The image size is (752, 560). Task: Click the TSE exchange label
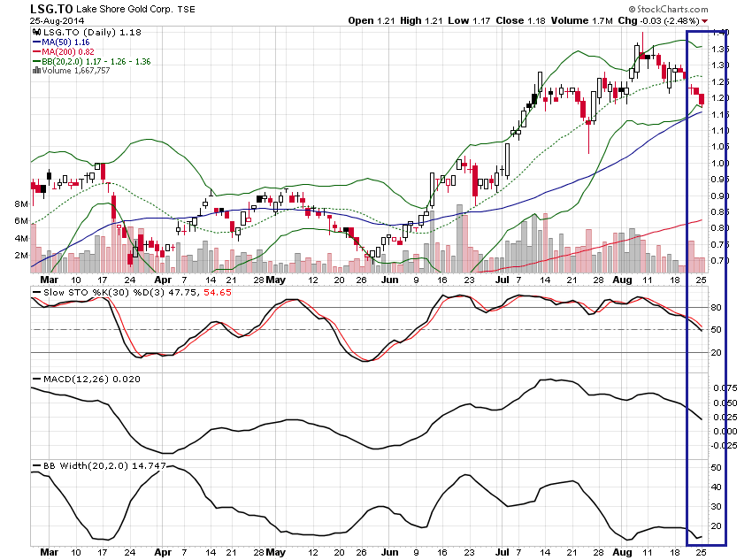[186, 10]
